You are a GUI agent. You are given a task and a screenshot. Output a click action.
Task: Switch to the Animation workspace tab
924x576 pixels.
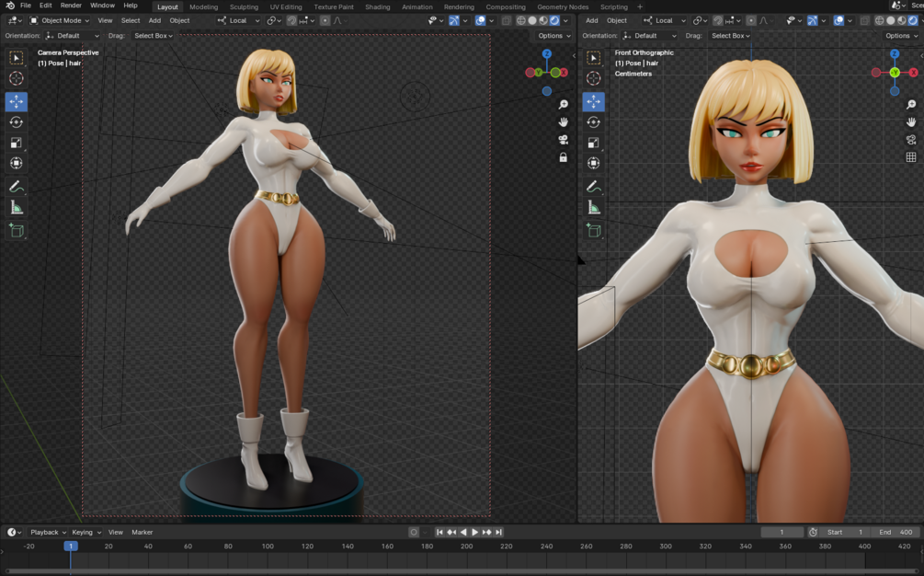(x=417, y=7)
